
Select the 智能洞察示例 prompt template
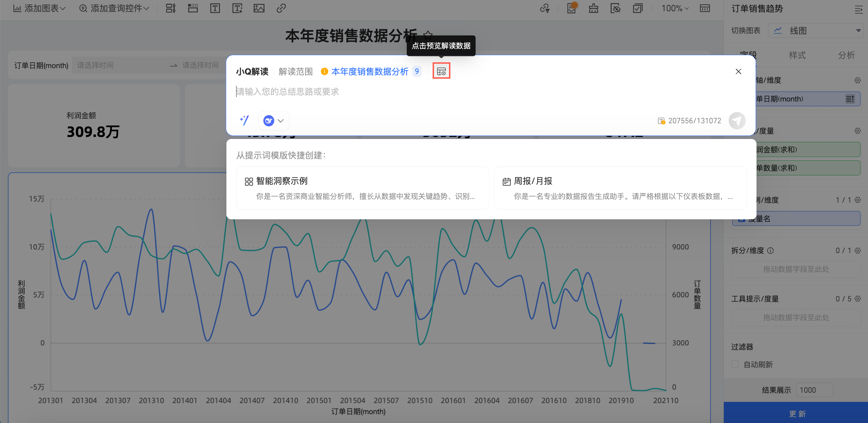click(362, 188)
